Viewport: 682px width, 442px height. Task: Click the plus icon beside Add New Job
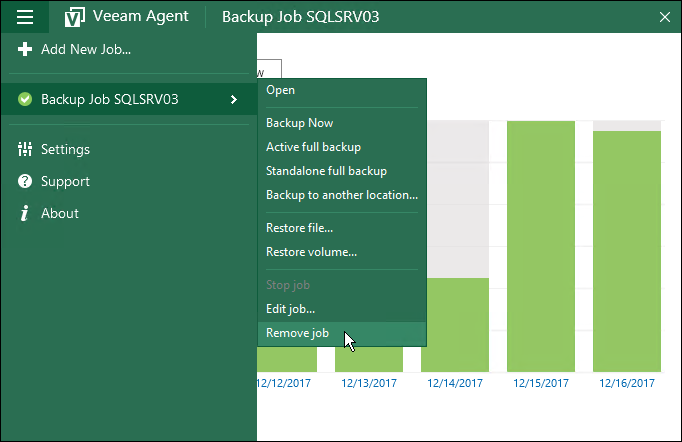coord(25,49)
